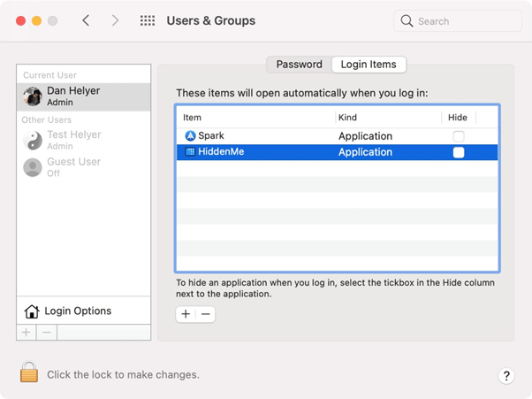532x399 pixels.
Task: Click the HiddenMe app icon
Action: click(190, 152)
